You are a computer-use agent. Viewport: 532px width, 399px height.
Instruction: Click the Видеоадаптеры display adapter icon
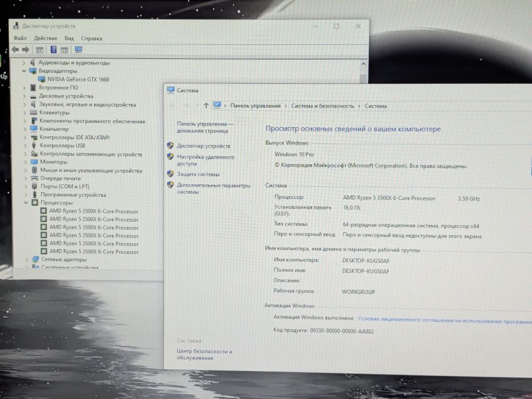pos(33,71)
